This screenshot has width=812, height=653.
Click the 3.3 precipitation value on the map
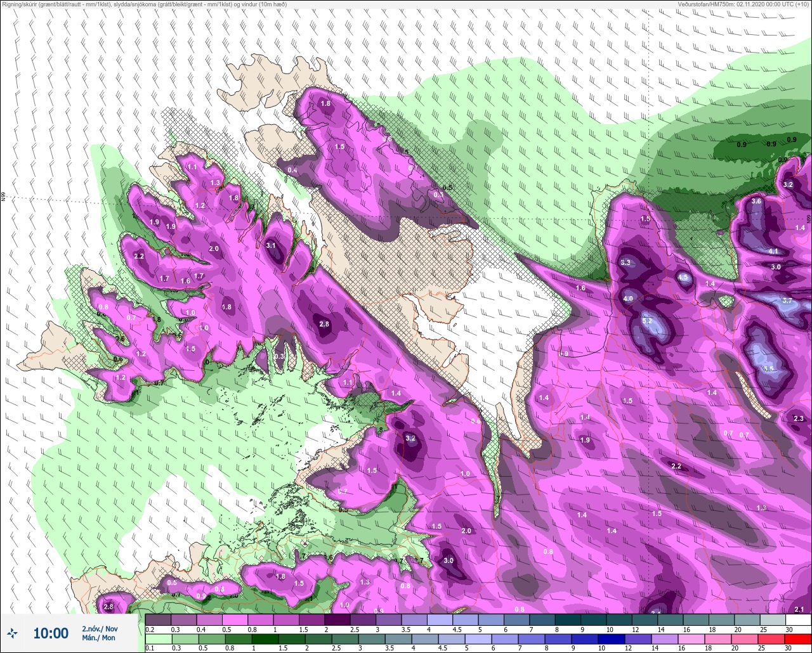(x=625, y=262)
